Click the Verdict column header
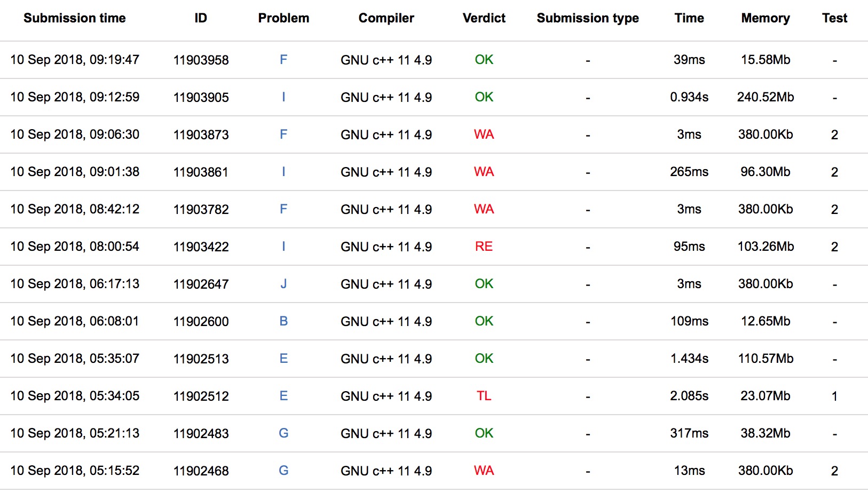Viewport: 868px width, 492px height. (x=484, y=18)
